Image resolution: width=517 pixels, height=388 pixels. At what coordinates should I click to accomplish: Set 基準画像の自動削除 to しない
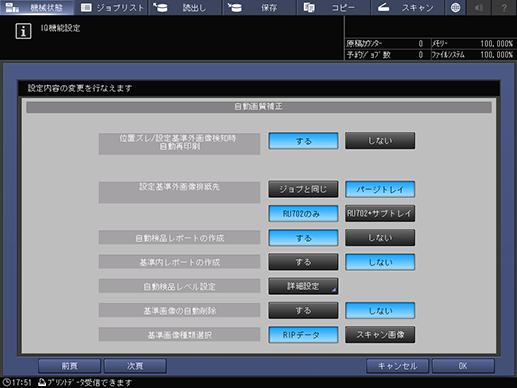pyautogui.click(x=380, y=311)
